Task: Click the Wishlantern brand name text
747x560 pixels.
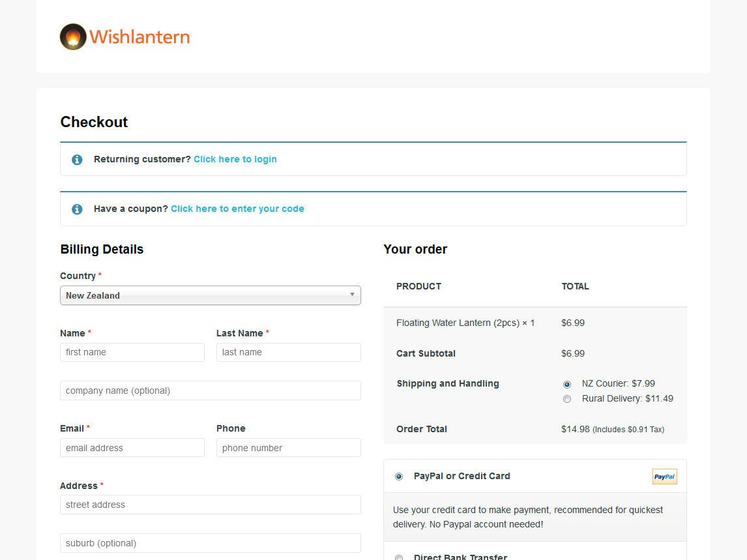Action: 139,37
